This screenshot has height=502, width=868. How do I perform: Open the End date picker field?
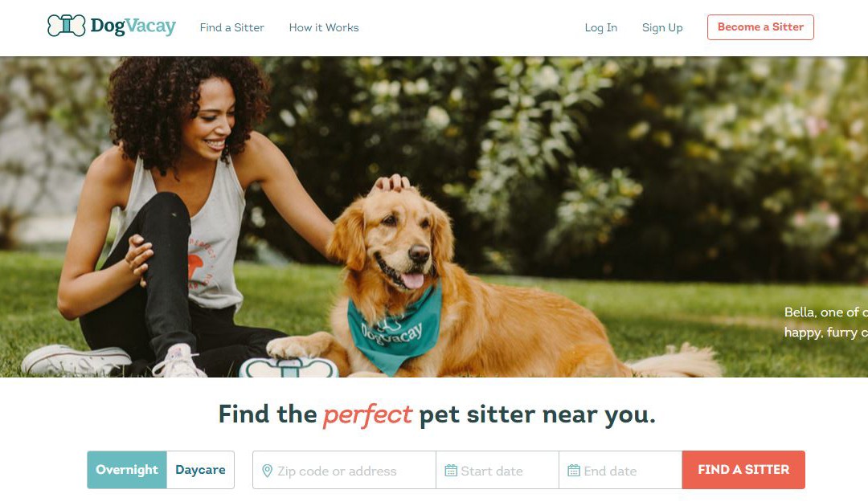[620, 470]
